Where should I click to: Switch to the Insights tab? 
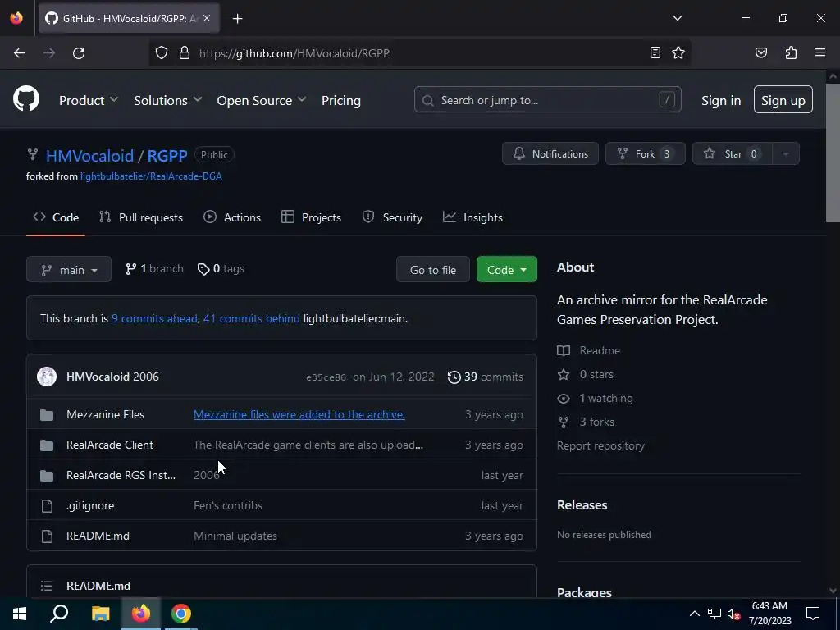click(x=473, y=217)
